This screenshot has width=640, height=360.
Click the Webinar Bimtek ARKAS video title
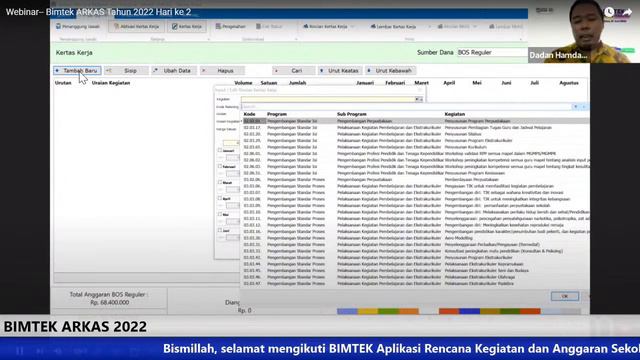coord(98,12)
